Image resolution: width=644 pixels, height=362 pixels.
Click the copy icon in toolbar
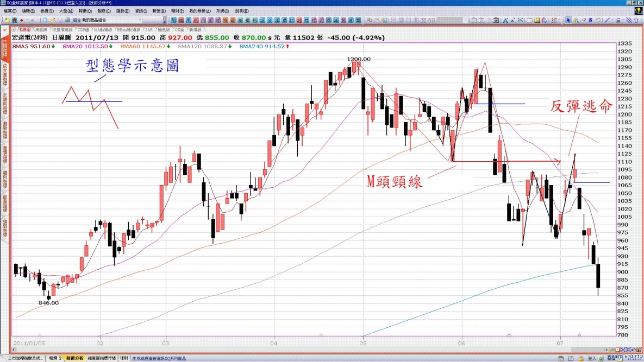point(370,20)
